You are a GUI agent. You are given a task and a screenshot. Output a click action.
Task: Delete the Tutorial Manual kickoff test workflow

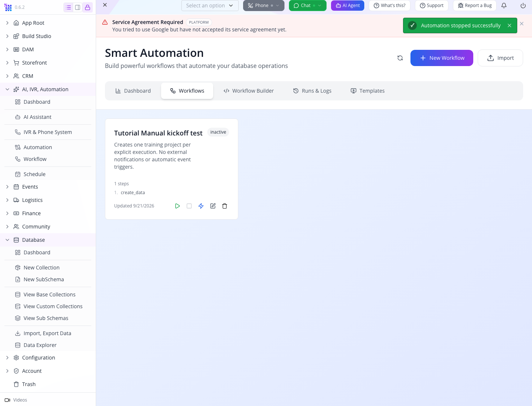click(225, 206)
